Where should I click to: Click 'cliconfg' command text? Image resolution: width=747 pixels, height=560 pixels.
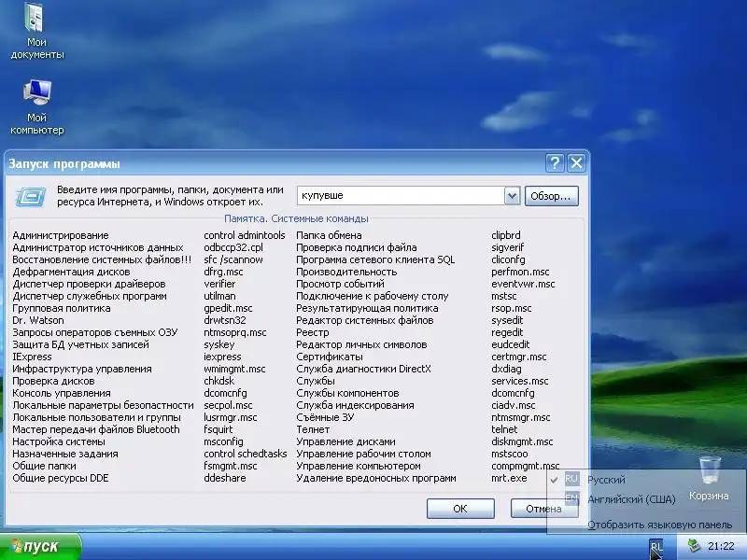pyautogui.click(x=508, y=259)
